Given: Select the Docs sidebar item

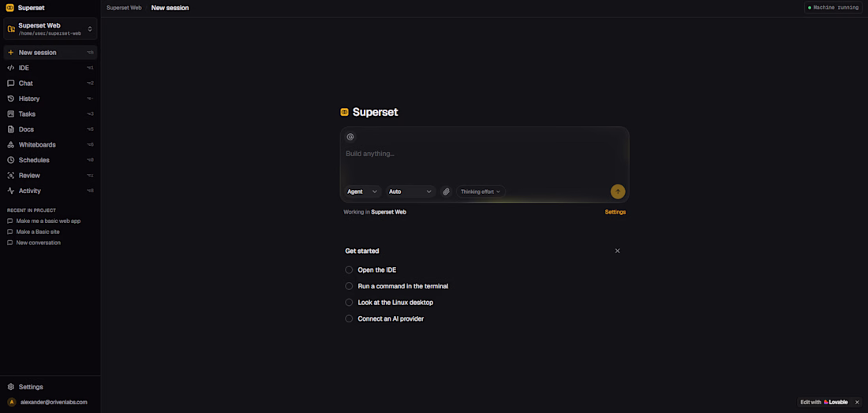Looking at the screenshot, I should pos(51,129).
